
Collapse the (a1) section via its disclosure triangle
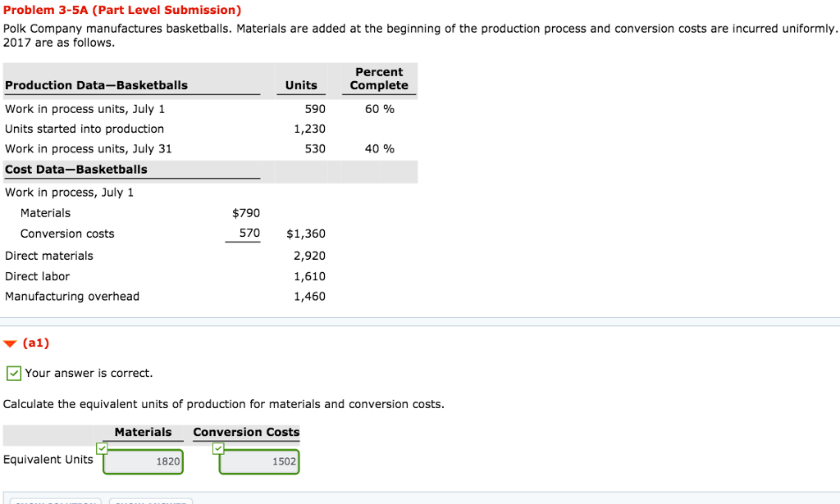tap(10, 343)
